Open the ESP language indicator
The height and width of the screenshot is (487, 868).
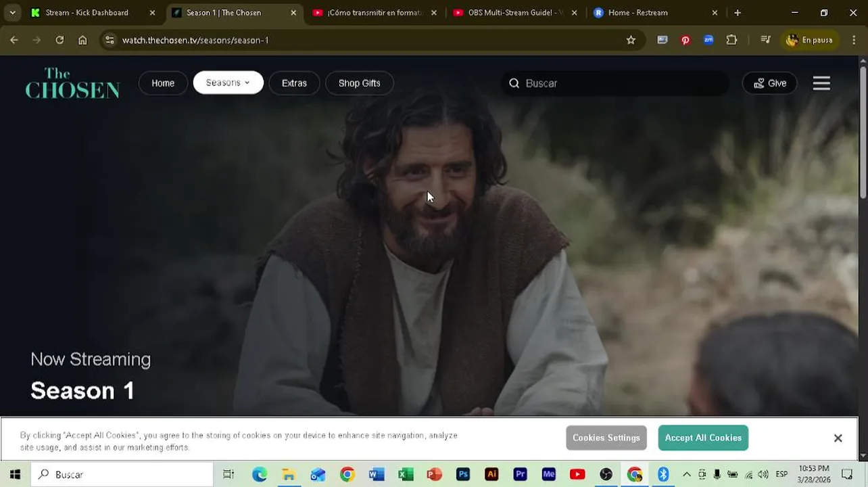coord(781,474)
